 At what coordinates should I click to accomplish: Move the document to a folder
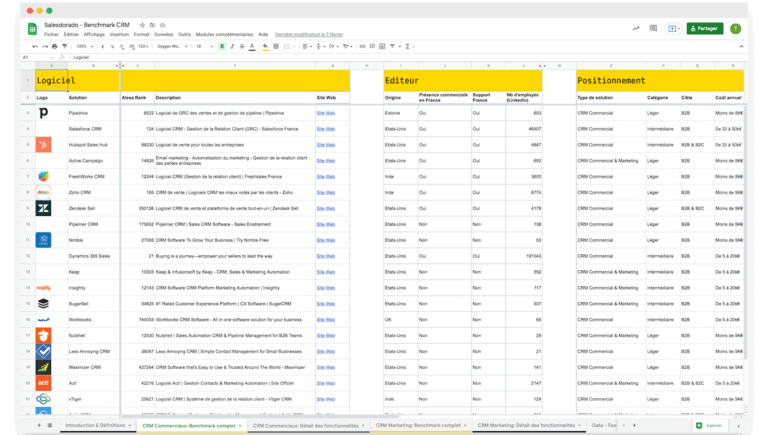click(152, 25)
